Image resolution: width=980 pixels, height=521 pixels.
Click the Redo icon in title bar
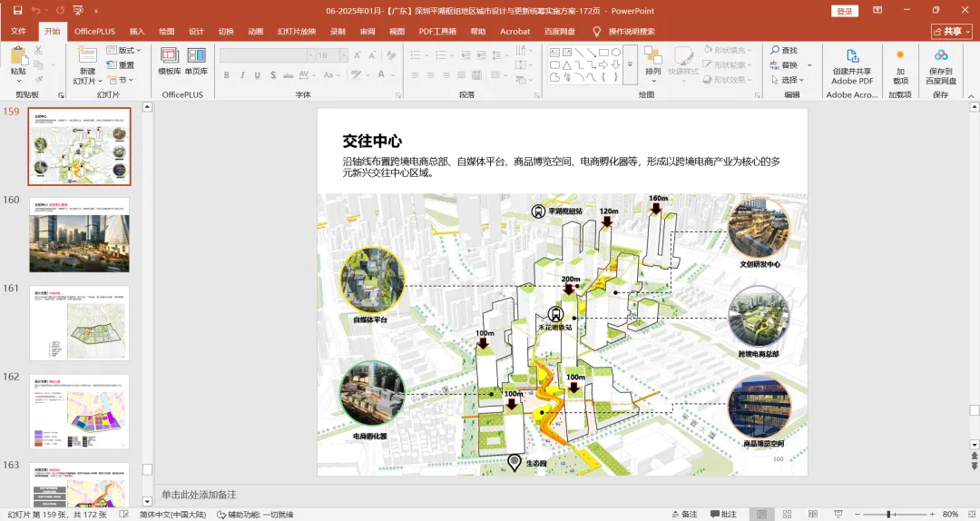[60, 11]
